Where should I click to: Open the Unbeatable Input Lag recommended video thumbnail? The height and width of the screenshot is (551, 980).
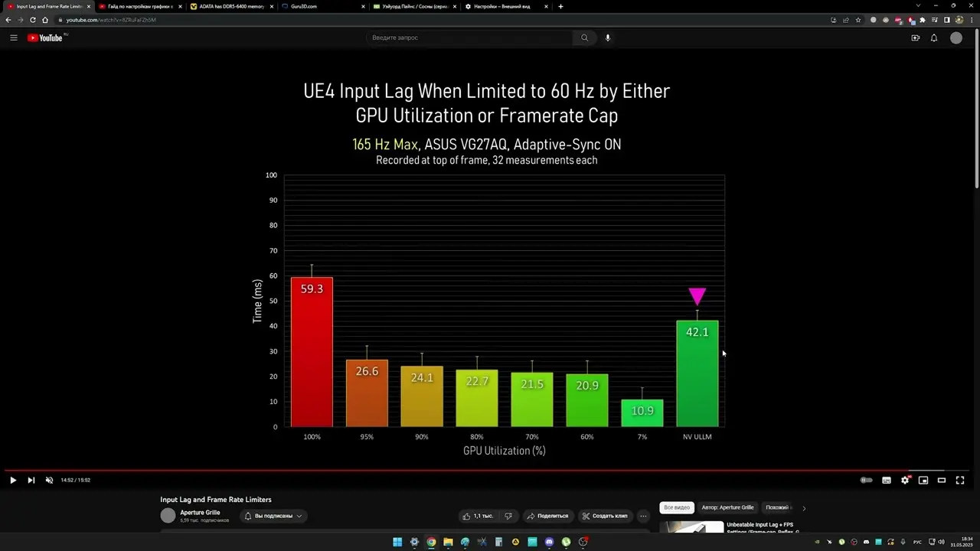(x=691, y=528)
